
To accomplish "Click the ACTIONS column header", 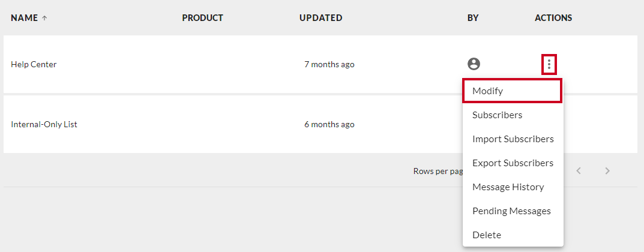I will pyautogui.click(x=553, y=18).
